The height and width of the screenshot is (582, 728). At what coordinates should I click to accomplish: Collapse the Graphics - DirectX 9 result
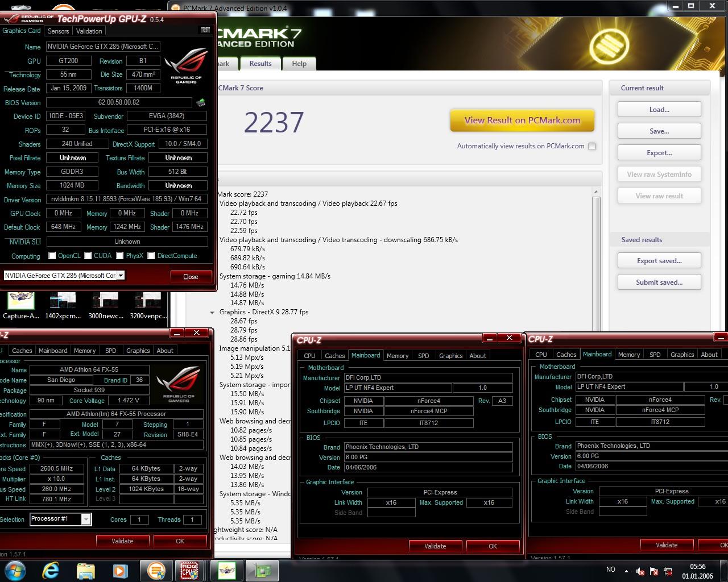point(212,312)
